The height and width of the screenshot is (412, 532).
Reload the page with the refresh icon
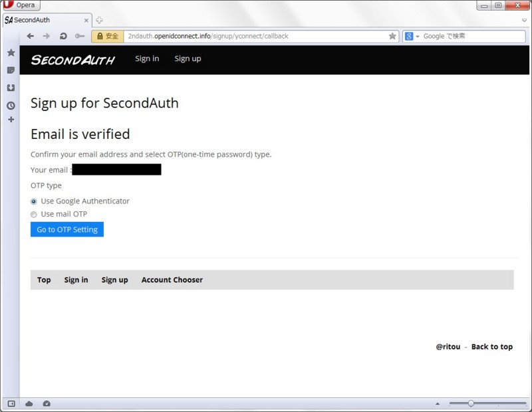pyautogui.click(x=63, y=36)
